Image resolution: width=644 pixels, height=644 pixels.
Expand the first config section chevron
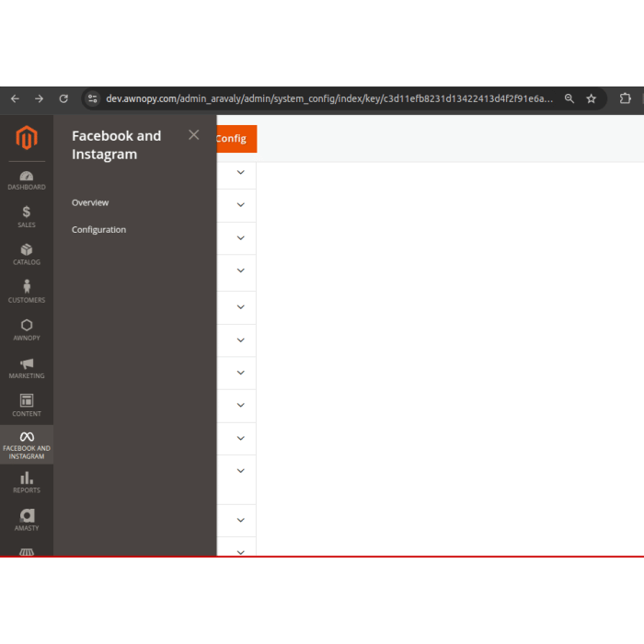[241, 172]
